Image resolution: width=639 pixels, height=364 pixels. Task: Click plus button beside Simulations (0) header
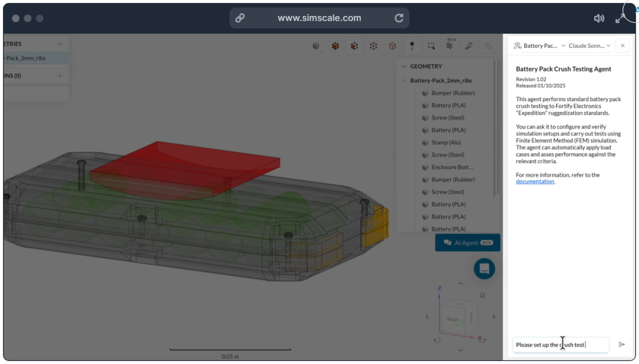click(60, 76)
